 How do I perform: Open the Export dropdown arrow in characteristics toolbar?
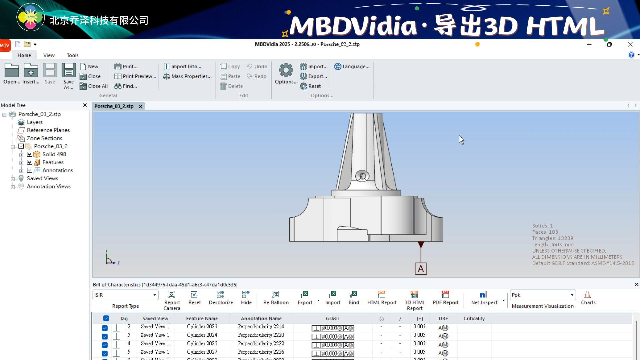(318, 301)
